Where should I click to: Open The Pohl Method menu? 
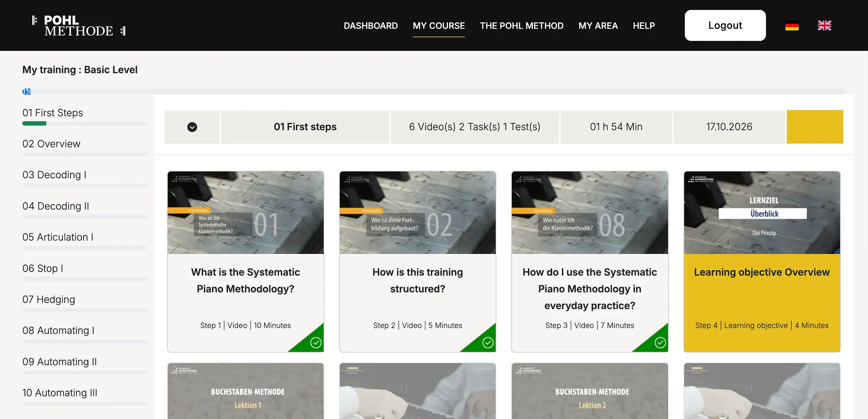pos(522,26)
